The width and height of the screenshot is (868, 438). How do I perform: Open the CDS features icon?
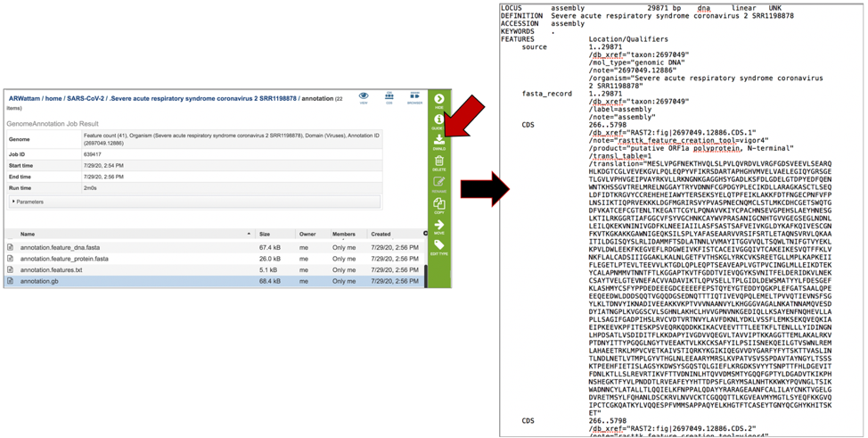(389, 97)
